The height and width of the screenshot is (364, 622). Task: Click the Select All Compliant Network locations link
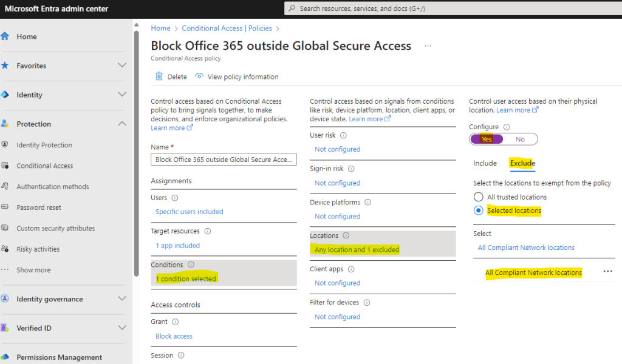[526, 248]
